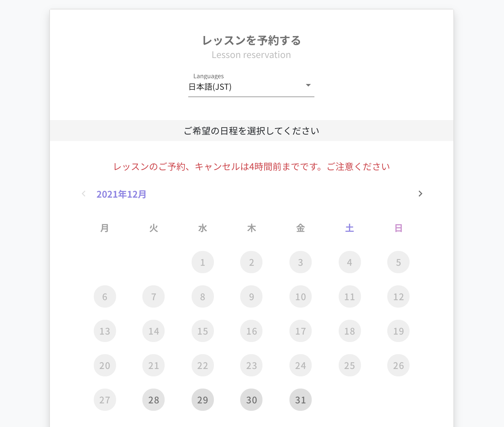The image size is (504, 427).
Task: Click the 2021年12月 month label
Action: 121,194
